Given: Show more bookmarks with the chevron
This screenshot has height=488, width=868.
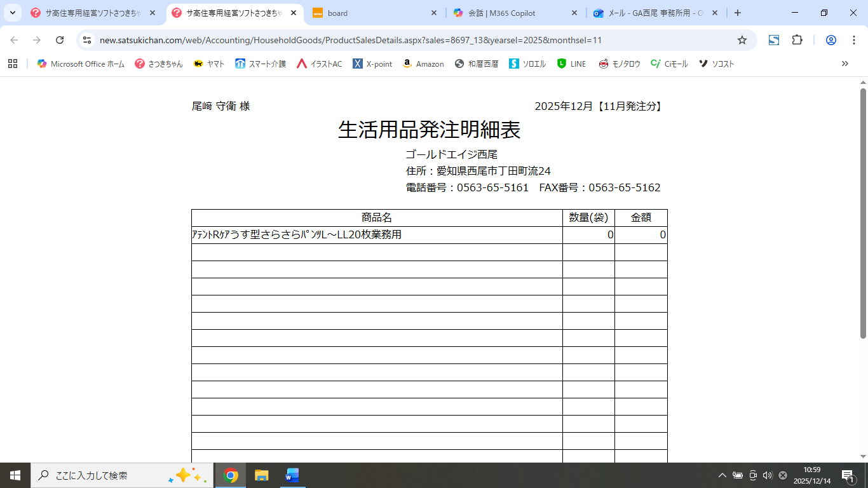Looking at the screenshot, I should coord(844,64).
